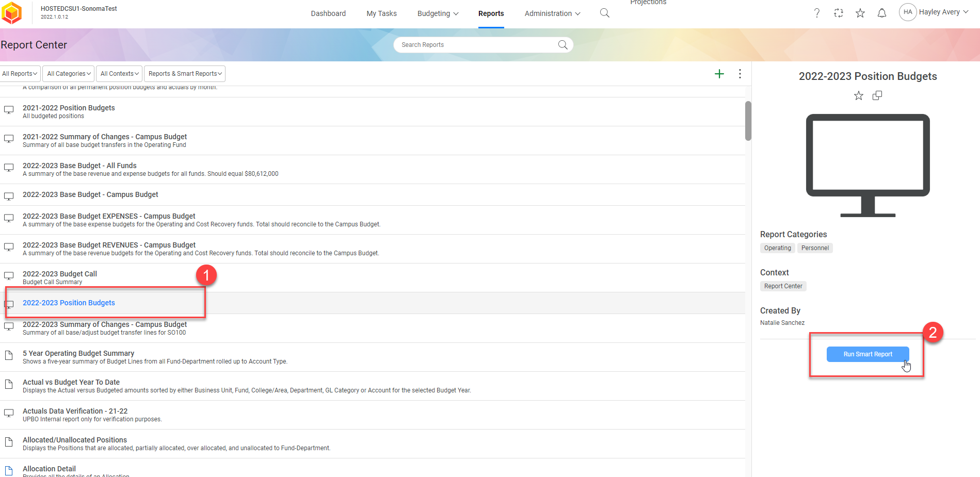The width and height of the screenshot is (980, 477).
Task: Click the sync/refresh icon next to help
Action: click(839, 12)
